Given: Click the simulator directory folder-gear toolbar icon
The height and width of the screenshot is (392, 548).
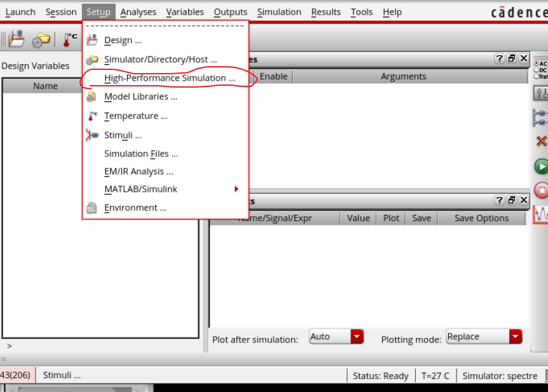Looking at the screenshot, I should (x=41, y=39).
